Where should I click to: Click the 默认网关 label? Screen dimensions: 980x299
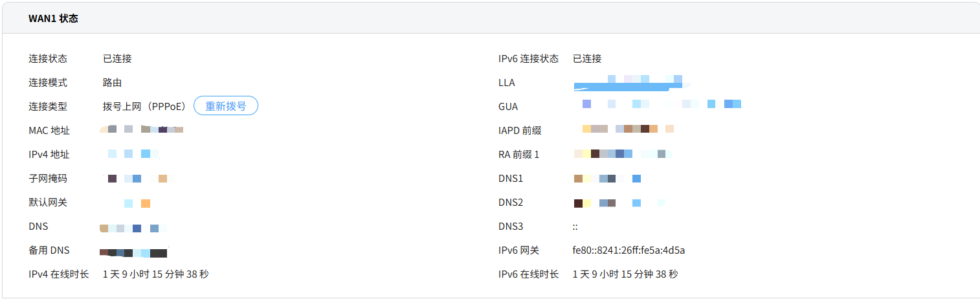(x=47, y=203)
